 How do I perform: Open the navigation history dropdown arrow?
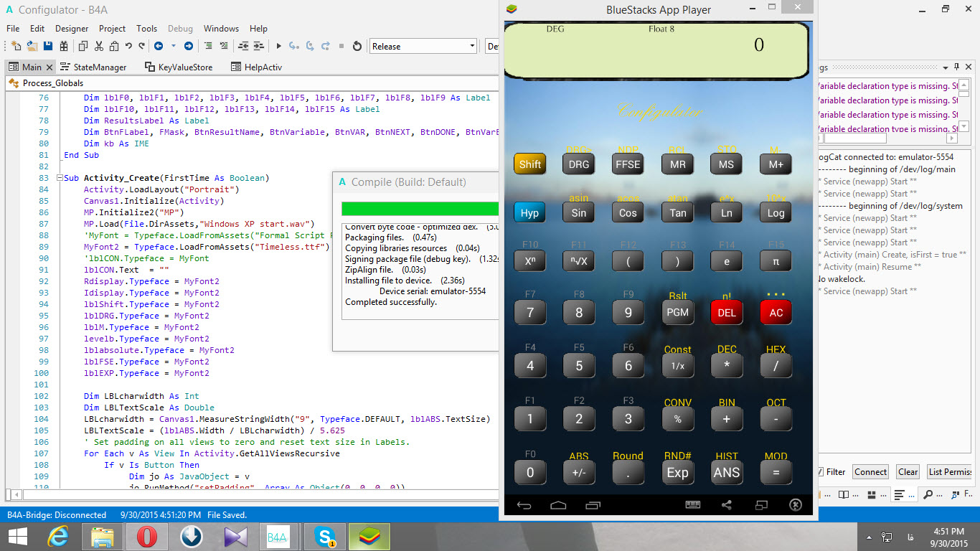[173, 47]
